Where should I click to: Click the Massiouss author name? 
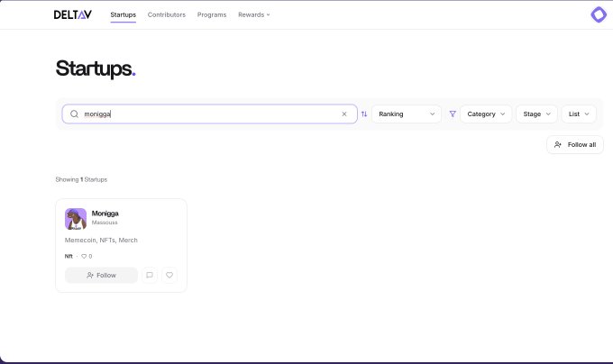105,223
